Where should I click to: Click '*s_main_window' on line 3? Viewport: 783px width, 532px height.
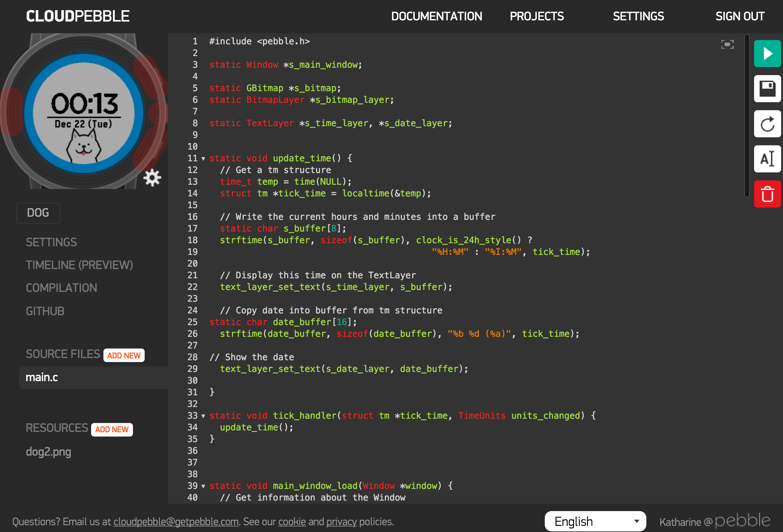(320, 65)
